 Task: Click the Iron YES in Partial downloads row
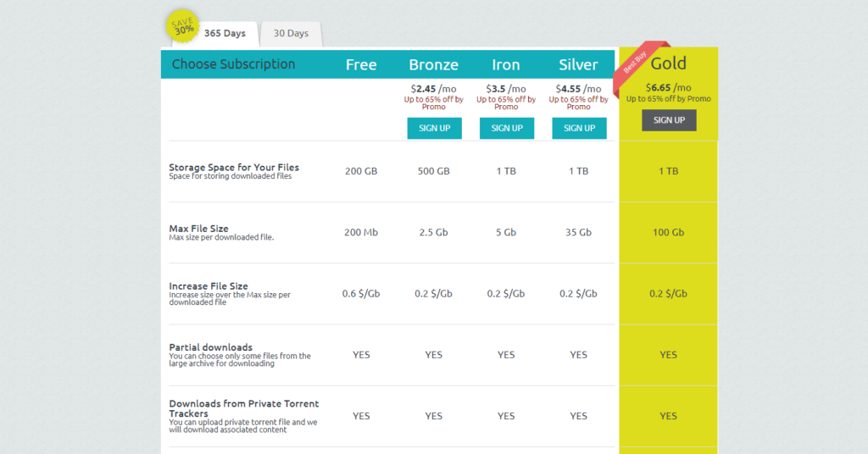click(506, 355)
